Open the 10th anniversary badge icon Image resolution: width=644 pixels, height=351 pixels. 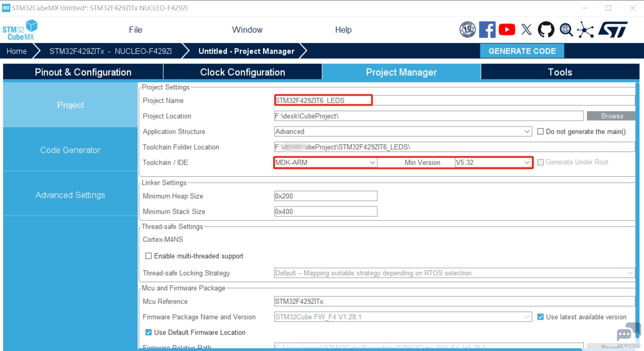point(468,30)
